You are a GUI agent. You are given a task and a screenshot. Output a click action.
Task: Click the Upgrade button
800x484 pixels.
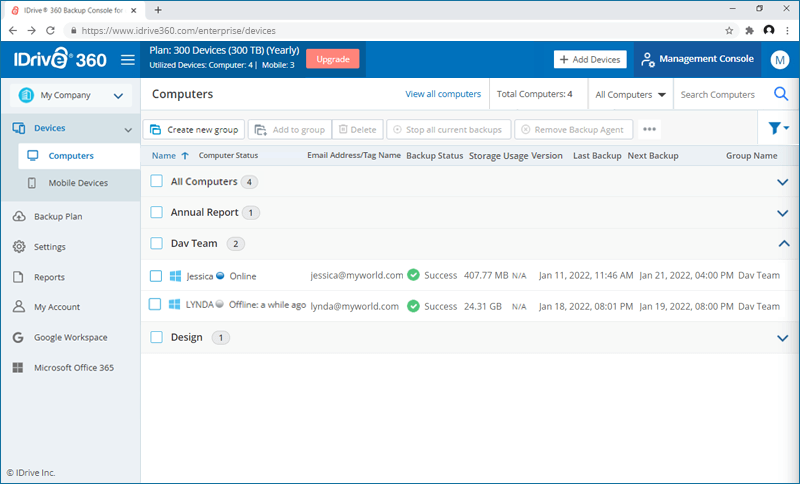point(333,59)
